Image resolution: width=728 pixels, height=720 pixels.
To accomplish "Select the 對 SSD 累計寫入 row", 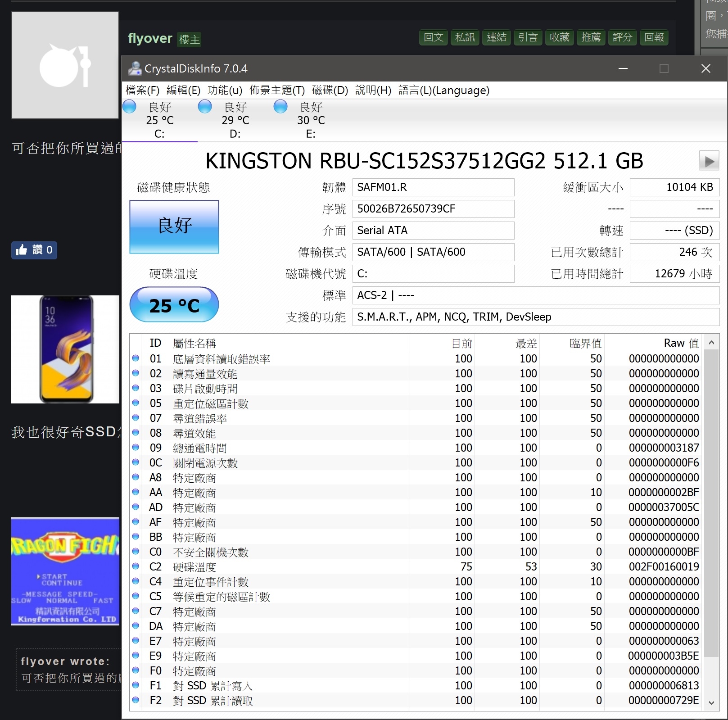I will [416, 686].
